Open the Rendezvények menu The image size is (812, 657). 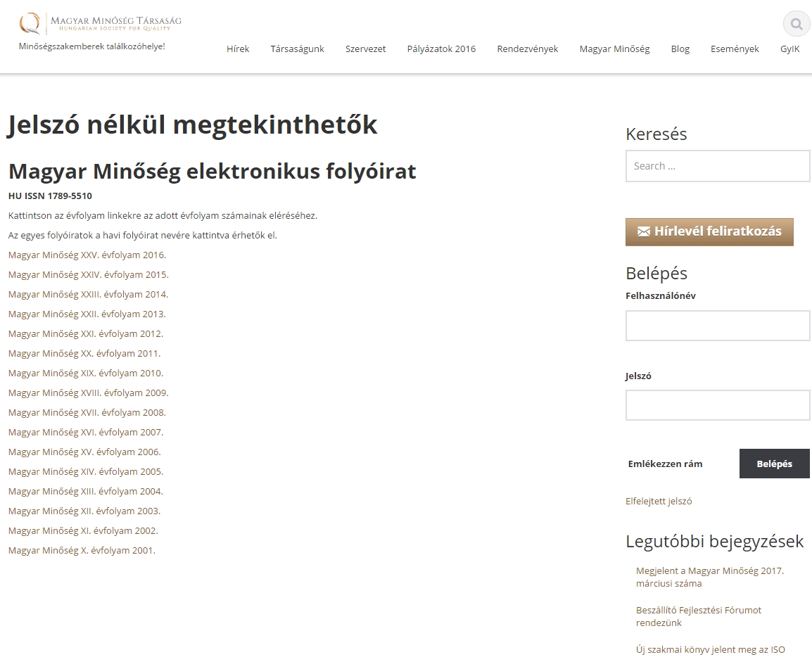tap(528, 49)
